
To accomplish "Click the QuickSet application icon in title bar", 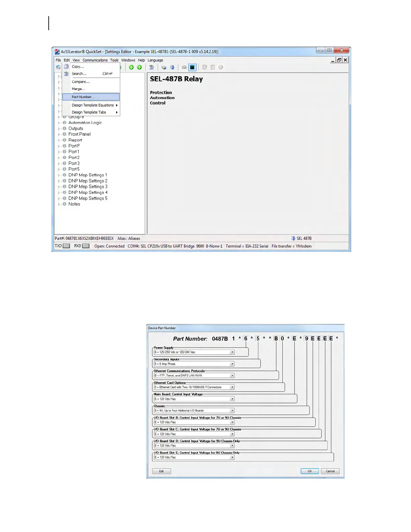I will 57,52.
